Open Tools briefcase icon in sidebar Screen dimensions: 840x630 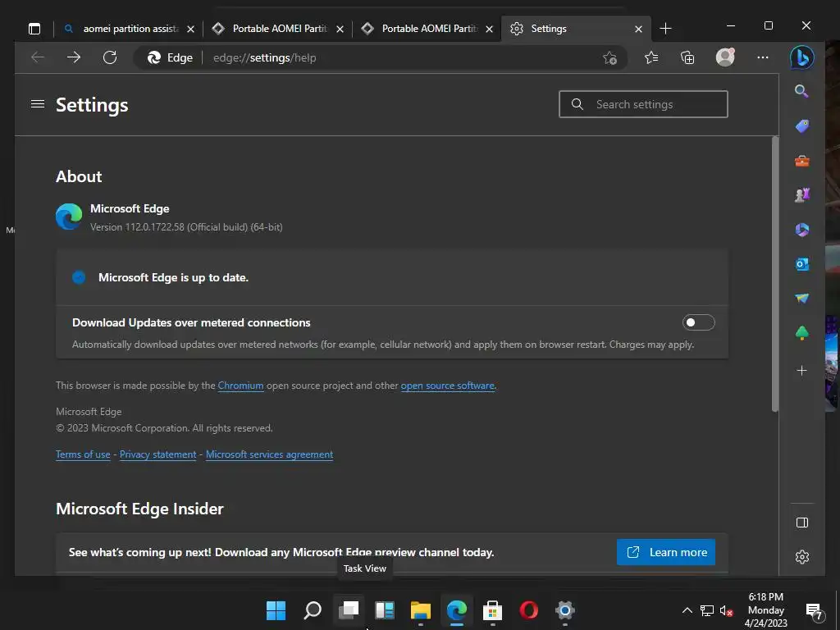802,161
